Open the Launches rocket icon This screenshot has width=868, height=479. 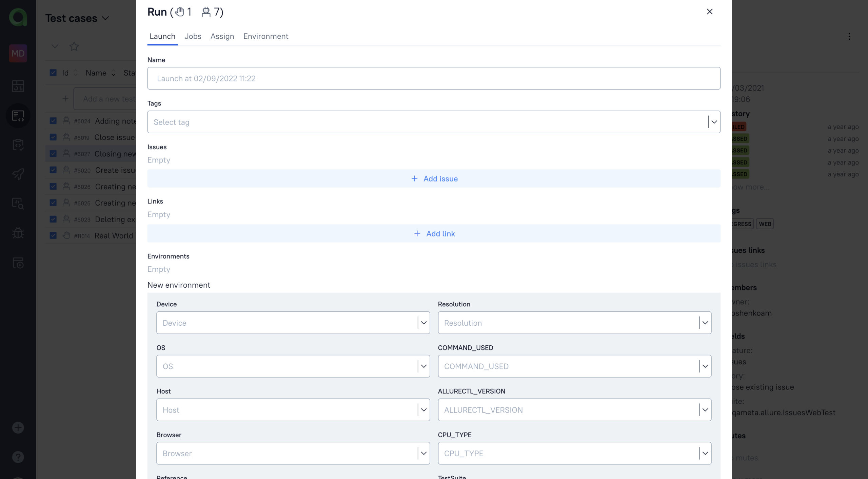(x=18, y=174)
